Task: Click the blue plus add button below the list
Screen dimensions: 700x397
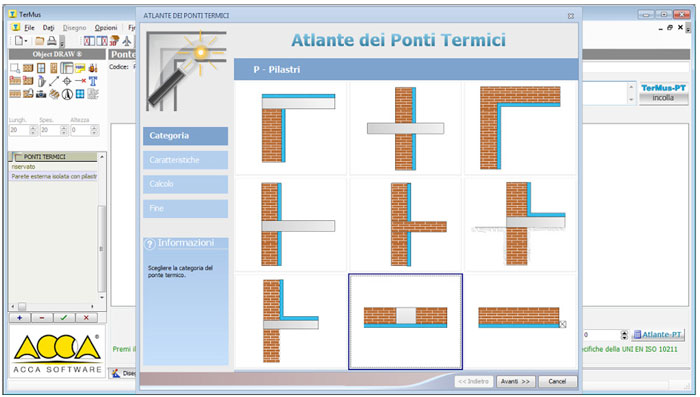Action: click(20, 318)
